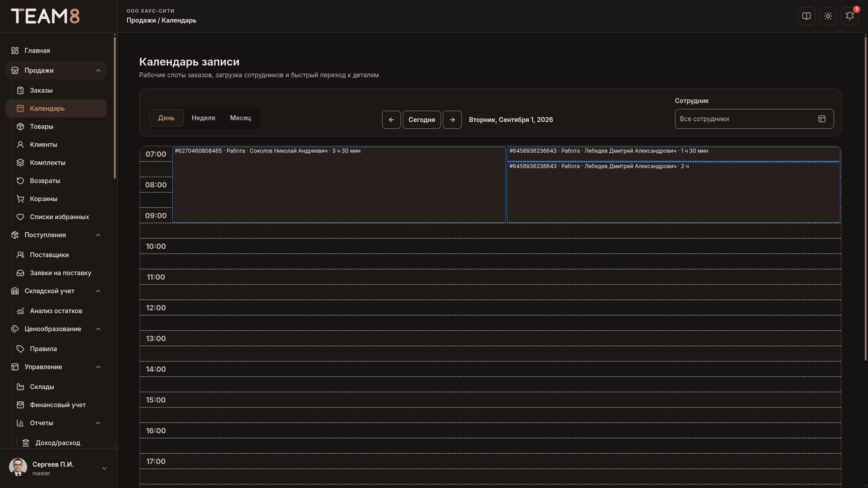Open the Заказы clipboard icon item

pyautogui.click(x=20, y=90)
